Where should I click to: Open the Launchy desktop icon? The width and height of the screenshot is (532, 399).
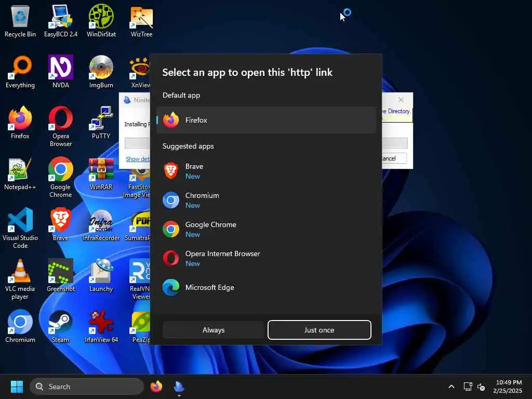(101, 275)
